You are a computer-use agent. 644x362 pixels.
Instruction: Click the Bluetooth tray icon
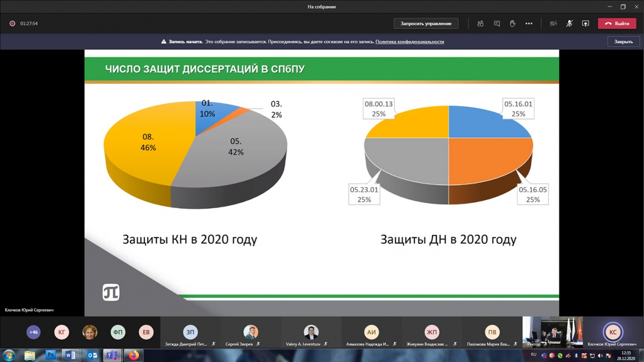pyautogui.click(x=577, y=356)
